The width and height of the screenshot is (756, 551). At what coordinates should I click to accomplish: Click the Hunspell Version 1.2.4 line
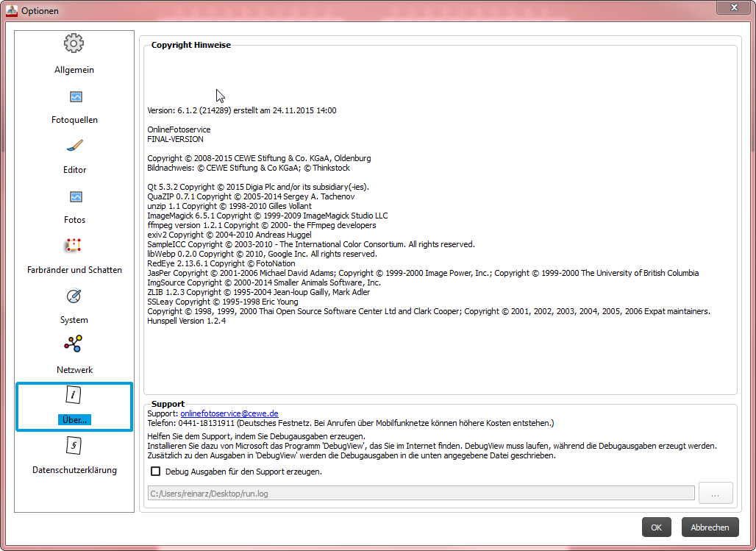[x=187, y=321]
